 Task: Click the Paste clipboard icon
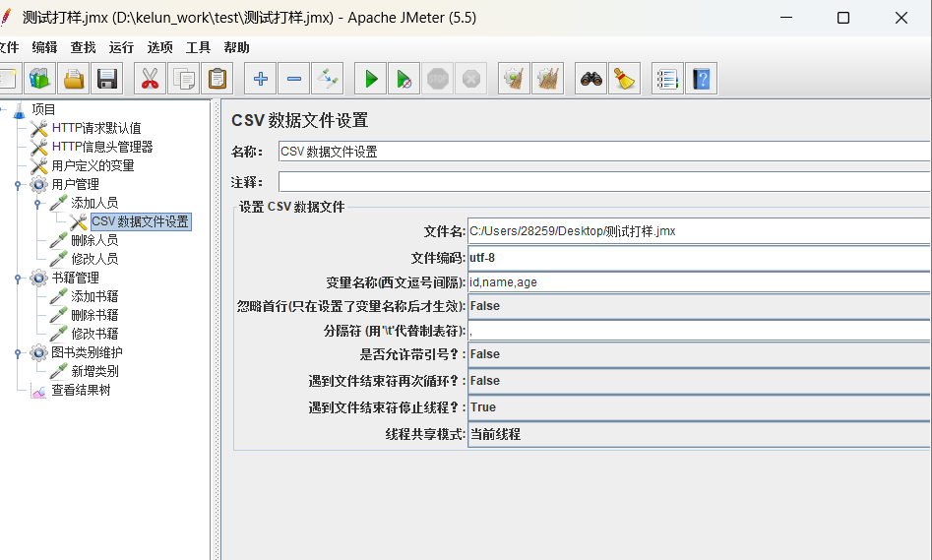(217, 79)
